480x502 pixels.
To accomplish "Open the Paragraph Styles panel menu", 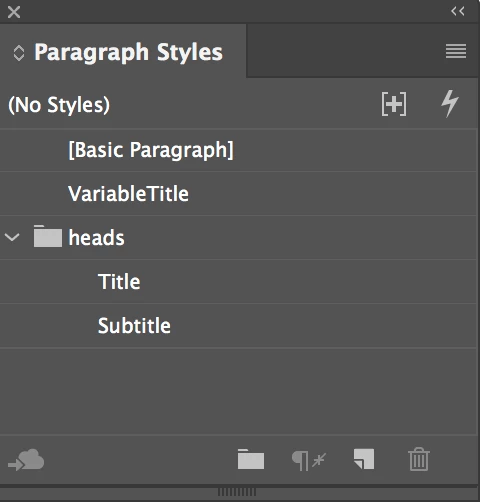I will point(456,51).
